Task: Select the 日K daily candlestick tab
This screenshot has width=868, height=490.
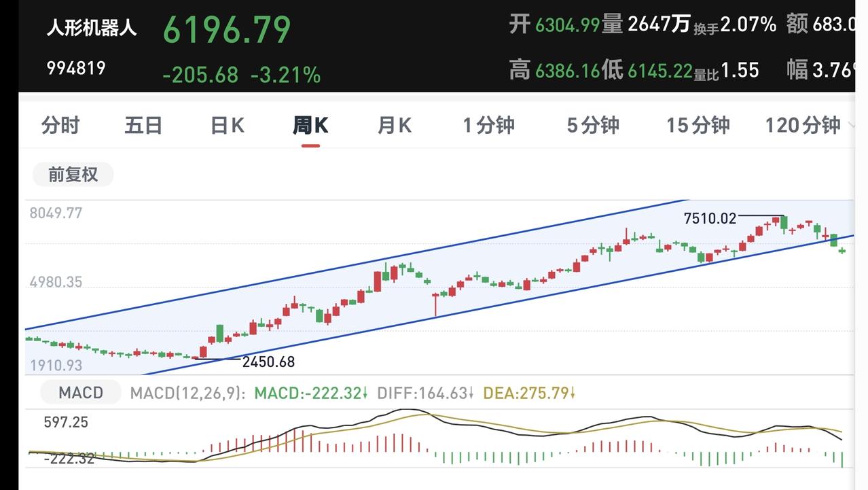Action: pyautogui.click(x=227, y=125)
